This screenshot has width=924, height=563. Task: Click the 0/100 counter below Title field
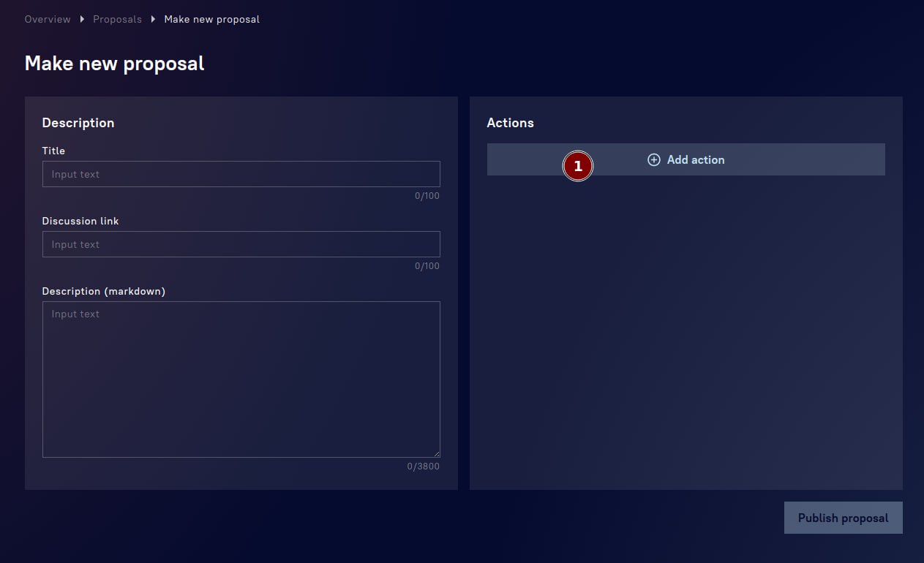point(427,196)
